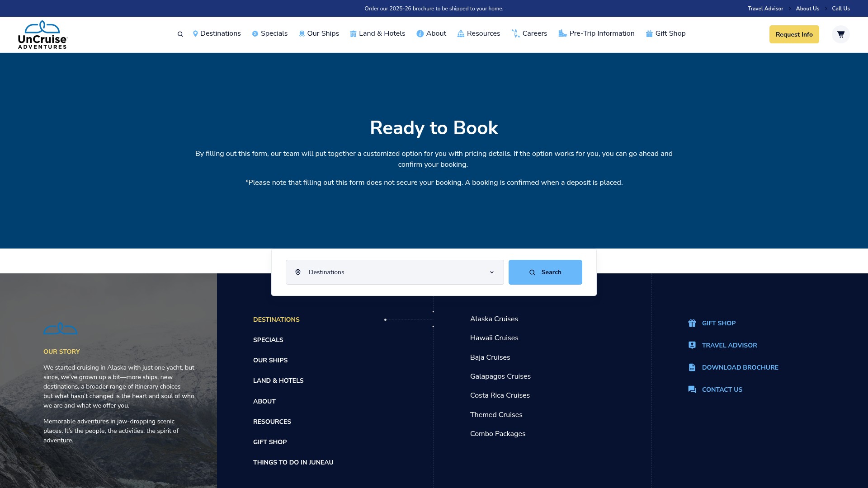The height and width of the screenshot is (488, 868).
Task: Click the OUR STORY heading
Action: [61, 352]
